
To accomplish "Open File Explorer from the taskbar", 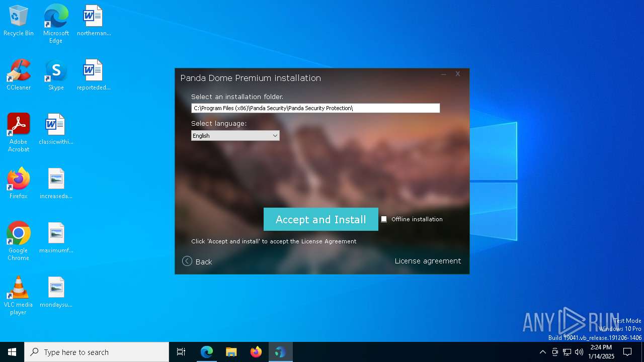I will click(231, 352).
